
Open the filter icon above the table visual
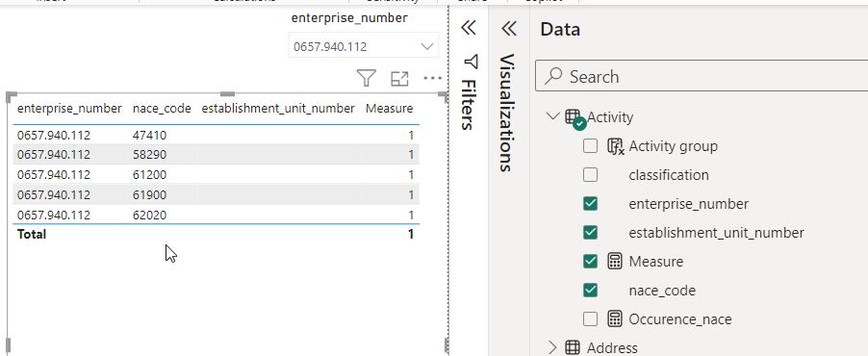(x=367, y=79)
